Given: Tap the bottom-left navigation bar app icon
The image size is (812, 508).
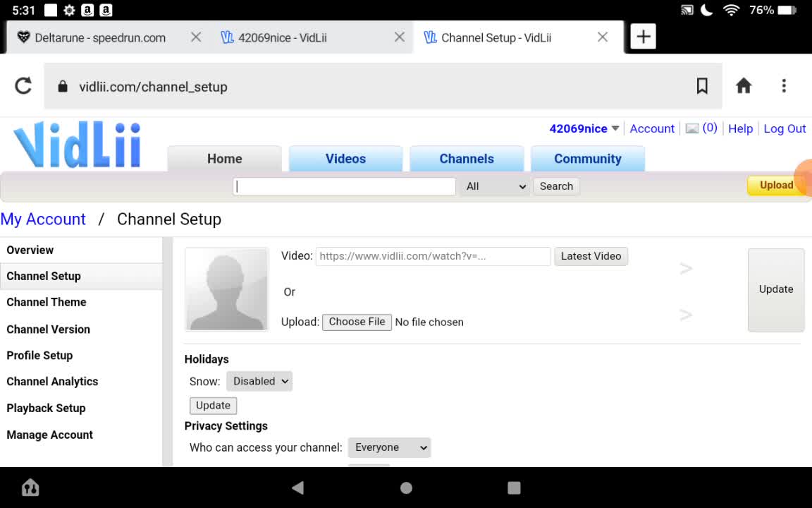Looking at the screenshot, I should pos(30,488).
